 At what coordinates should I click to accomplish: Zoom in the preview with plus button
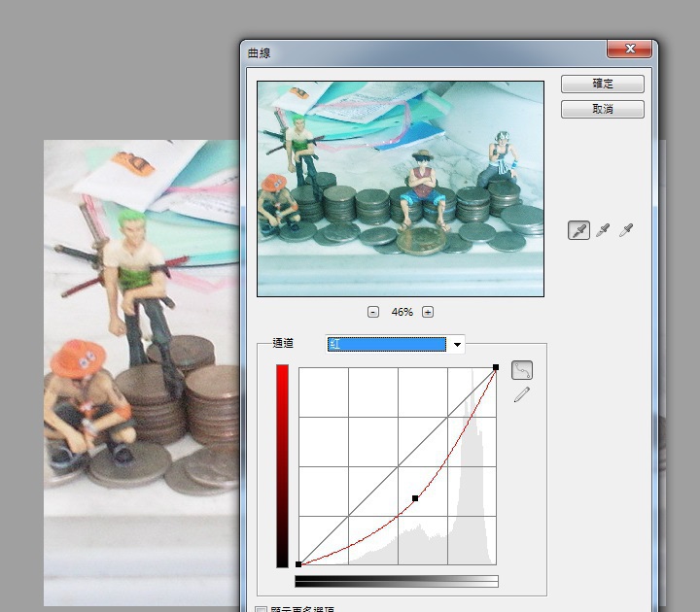coord(428,312)
